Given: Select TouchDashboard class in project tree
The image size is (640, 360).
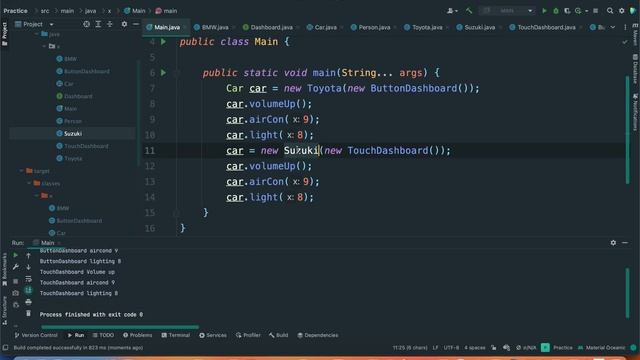Looking at the screenshot, I should pyautogui.click(x=82, y=146).
